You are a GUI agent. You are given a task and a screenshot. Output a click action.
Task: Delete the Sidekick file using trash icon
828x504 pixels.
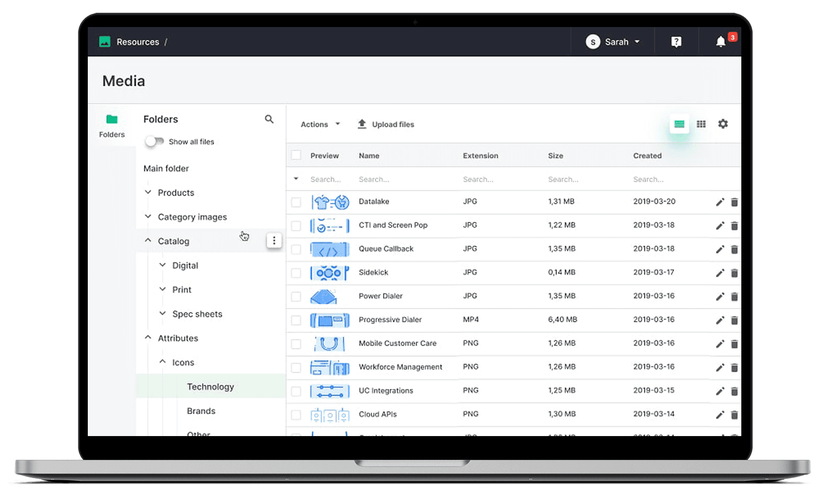coord(734,273)
